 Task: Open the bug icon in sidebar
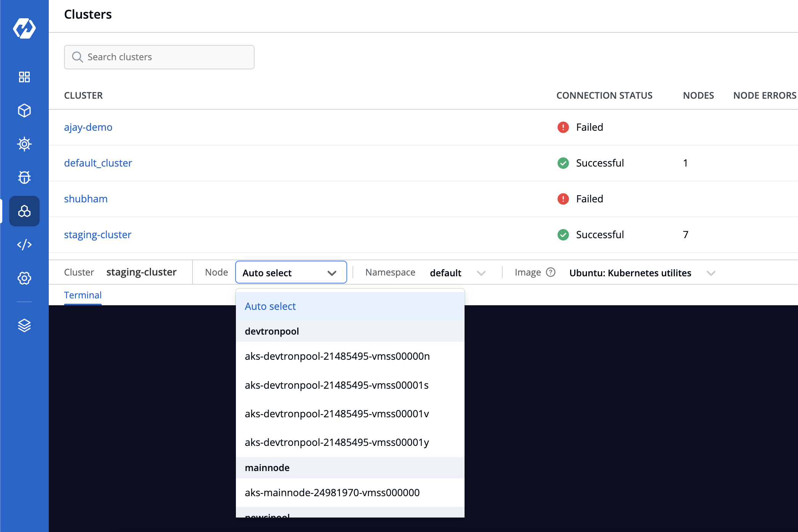click(24, 177)
